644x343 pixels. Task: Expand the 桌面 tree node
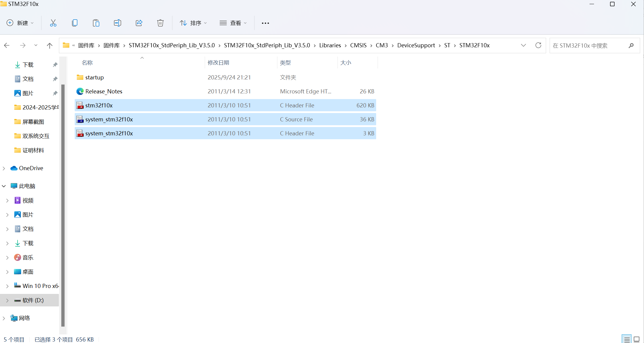pyautogui.click(x=7, y=272)
